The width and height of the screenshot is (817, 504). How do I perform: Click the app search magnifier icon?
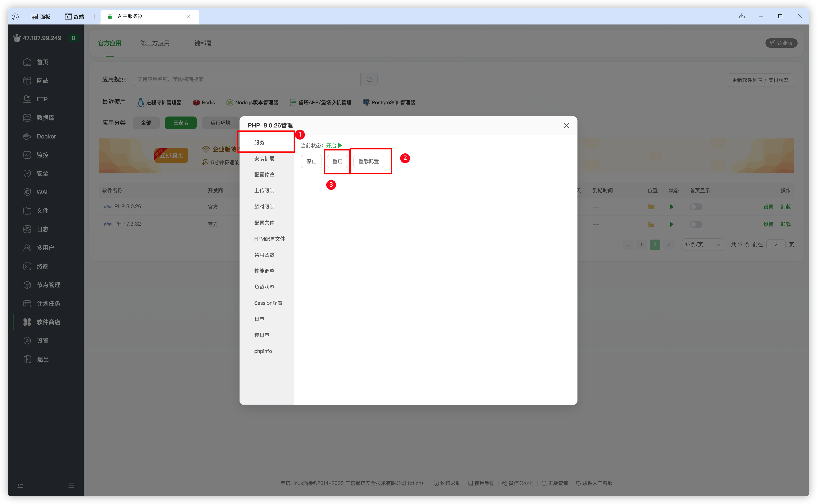click(x=369, y=79)
